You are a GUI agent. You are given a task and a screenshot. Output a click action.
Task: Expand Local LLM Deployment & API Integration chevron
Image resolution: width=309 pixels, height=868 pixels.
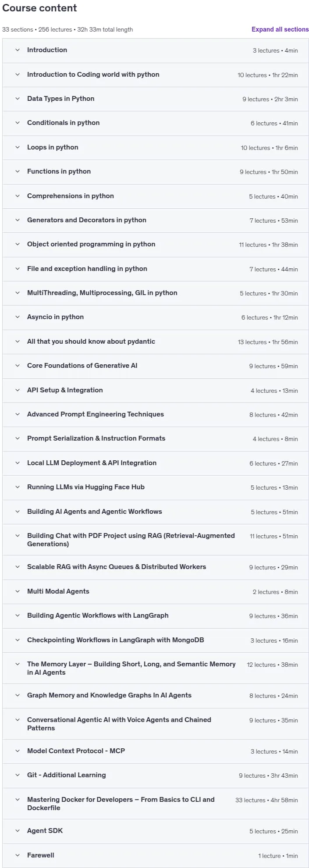(18, 463)
